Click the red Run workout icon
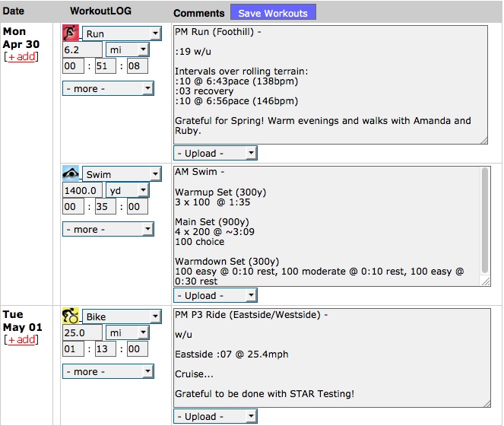The height and width of the screenshot is (426, 504). pyautogui.click(x=71, y=33)
